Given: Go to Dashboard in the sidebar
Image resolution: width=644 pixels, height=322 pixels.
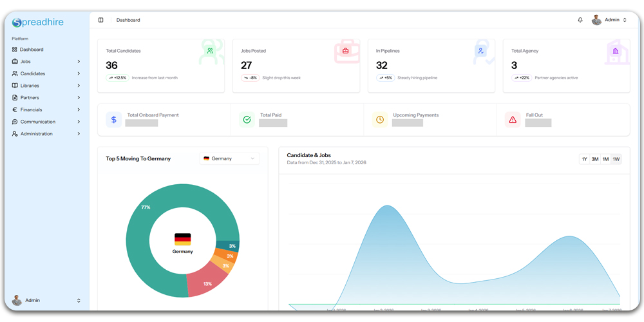Looking at the screenshot, I should (32, 50).
